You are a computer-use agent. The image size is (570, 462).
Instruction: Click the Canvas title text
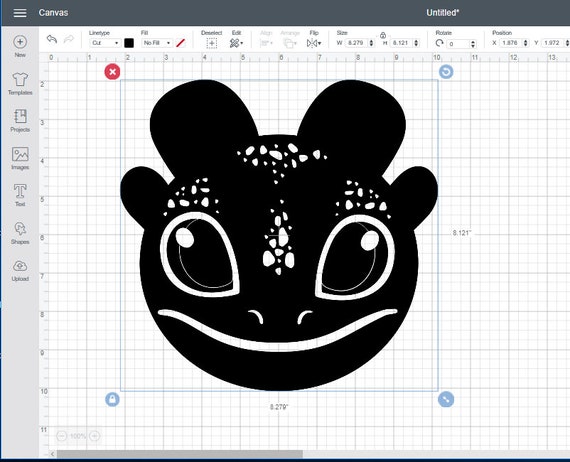click(x=53, y=13)
